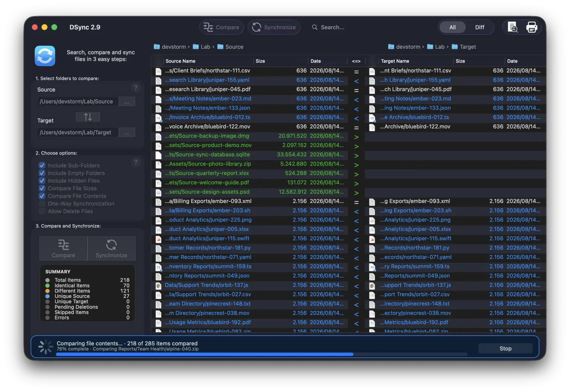Click the direction arrow for Source-photo-library.zip

coord(356,165)
